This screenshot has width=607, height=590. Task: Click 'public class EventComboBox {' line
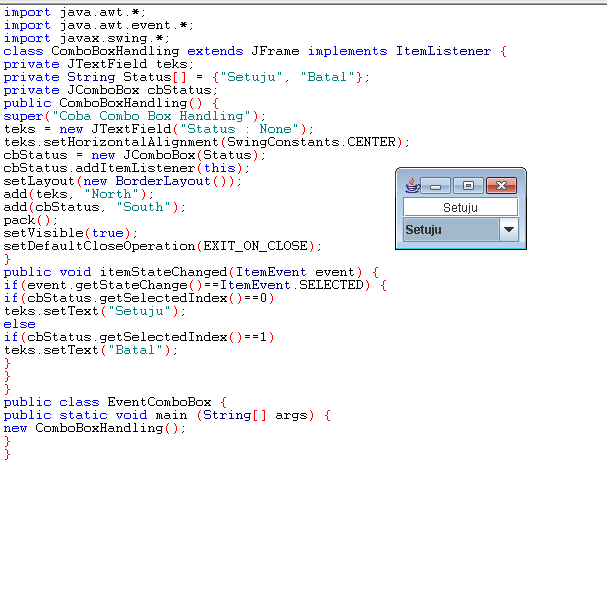pos(115,402)
